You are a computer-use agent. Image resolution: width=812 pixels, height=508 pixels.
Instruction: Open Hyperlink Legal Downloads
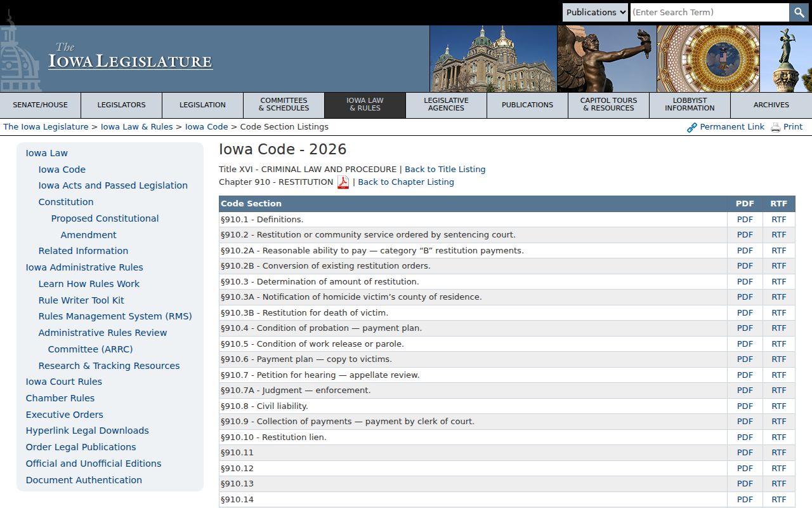tap(88, 431)
